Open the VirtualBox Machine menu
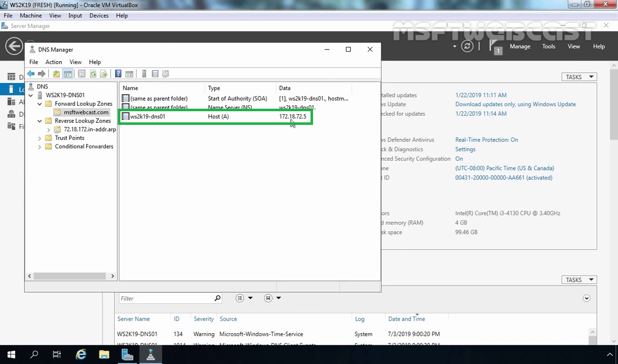This screenshot has height=364, width=618. click(x=31, y=16)
